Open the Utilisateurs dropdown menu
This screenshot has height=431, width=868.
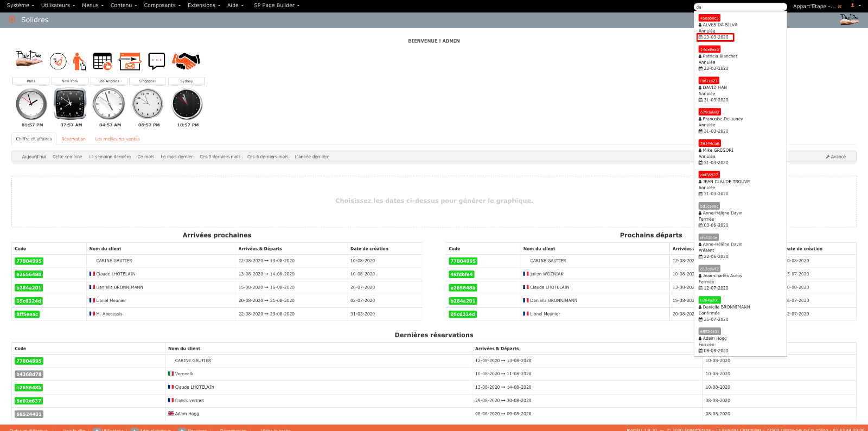(58, 5)
